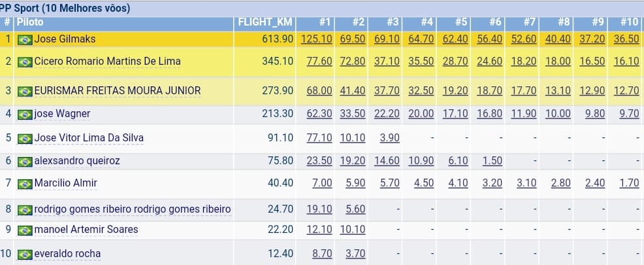
Task: Click the flag icon beside EURISMAR FREITAS MOURA JUNIOR
Action: pos(25,92)
